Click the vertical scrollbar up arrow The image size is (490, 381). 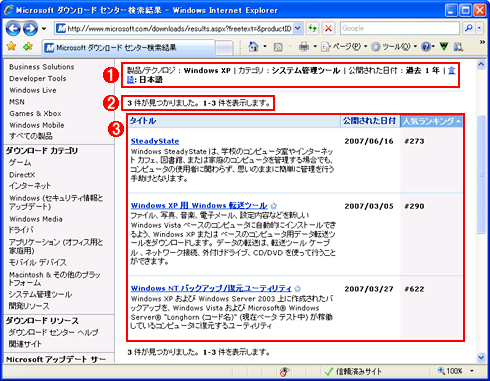click(x=481, y=65)
